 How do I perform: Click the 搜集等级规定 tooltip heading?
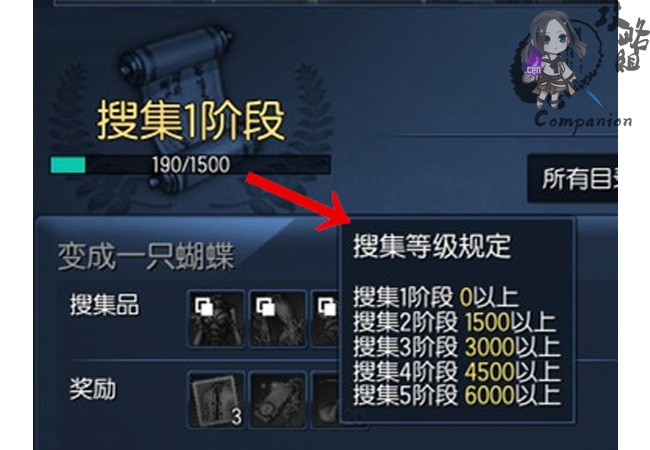coord(432,246)
